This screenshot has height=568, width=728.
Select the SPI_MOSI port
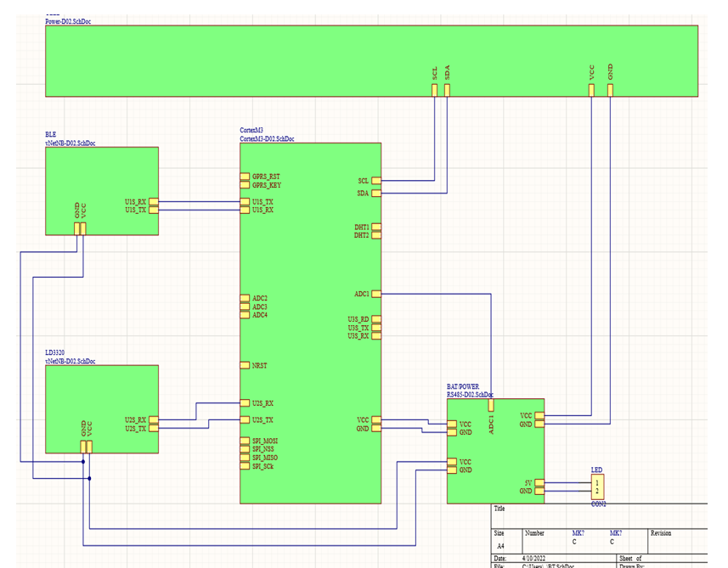point(245,441)
